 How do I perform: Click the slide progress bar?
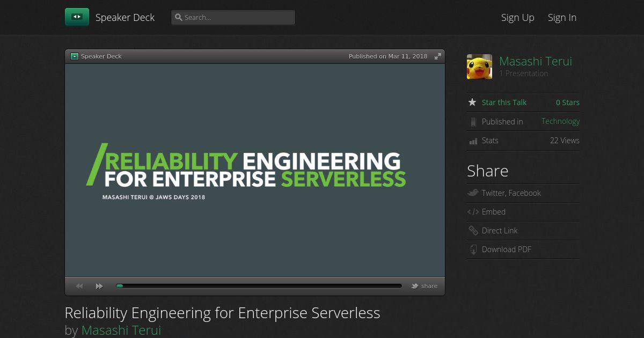click(x=259, y=286)
